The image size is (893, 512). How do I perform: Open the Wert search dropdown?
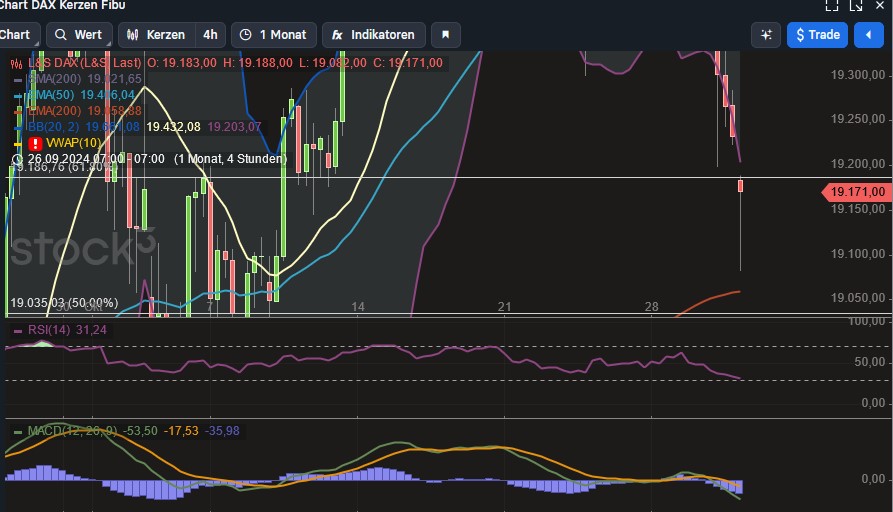79,35
